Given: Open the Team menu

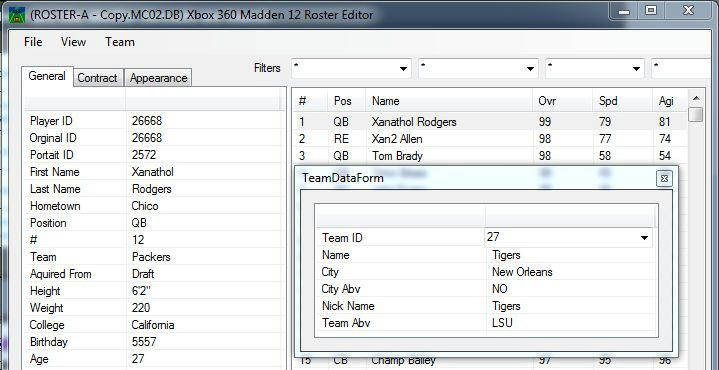Looking at the screenshot, I should [x=120, y=42].
